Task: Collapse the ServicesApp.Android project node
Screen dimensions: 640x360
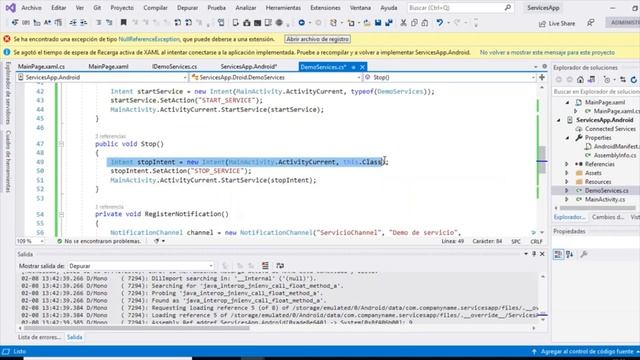Action: point(559,120)
